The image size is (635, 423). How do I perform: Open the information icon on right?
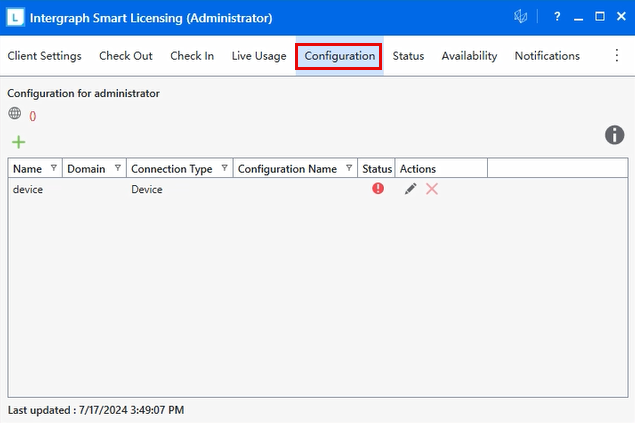(x=615, y=135)
